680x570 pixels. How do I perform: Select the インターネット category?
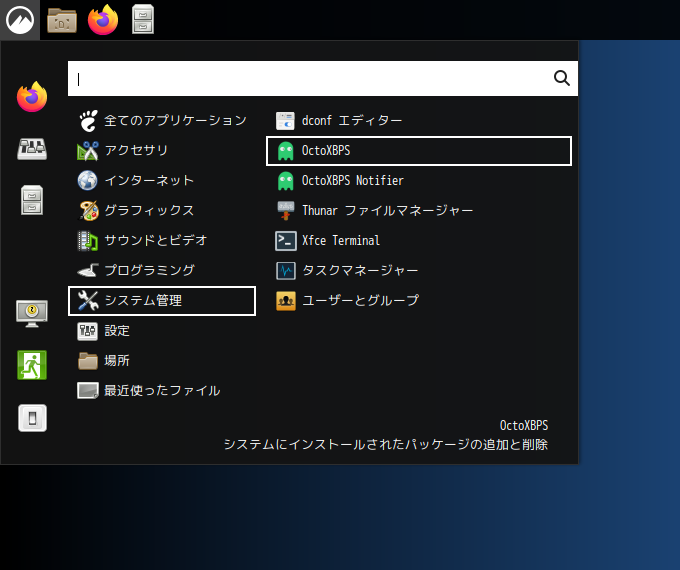coord(162,180)
